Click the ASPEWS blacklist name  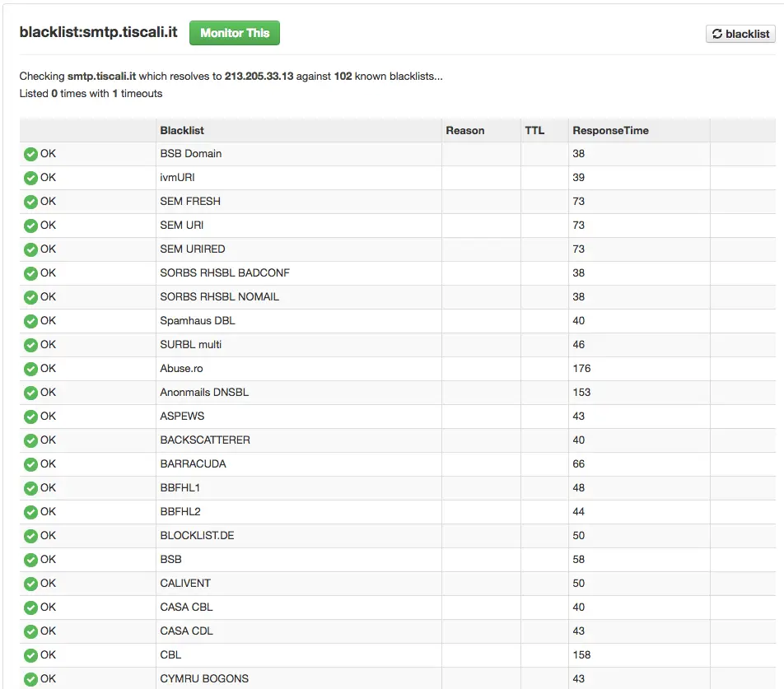click(182, 417)
